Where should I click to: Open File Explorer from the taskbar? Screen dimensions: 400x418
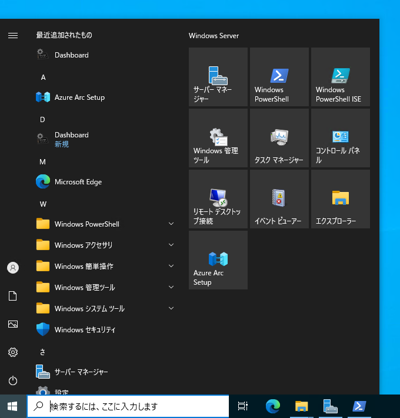(302, 406)
